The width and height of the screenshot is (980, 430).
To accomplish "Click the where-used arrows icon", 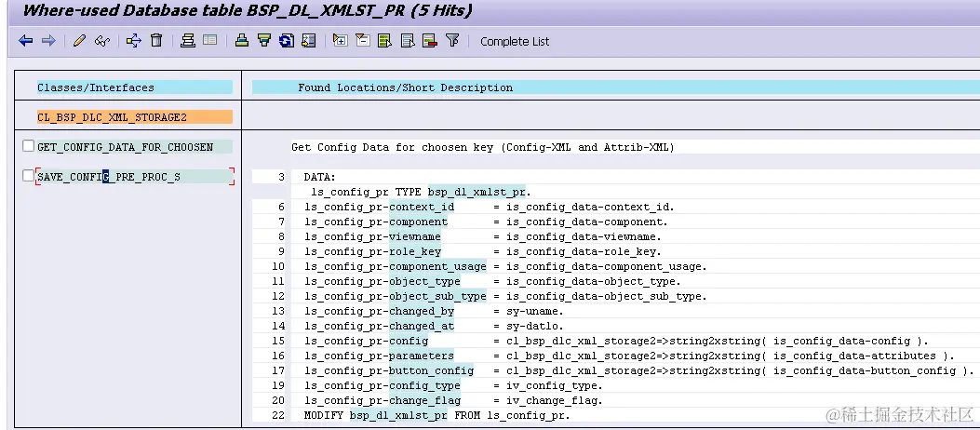I will 134,41.
